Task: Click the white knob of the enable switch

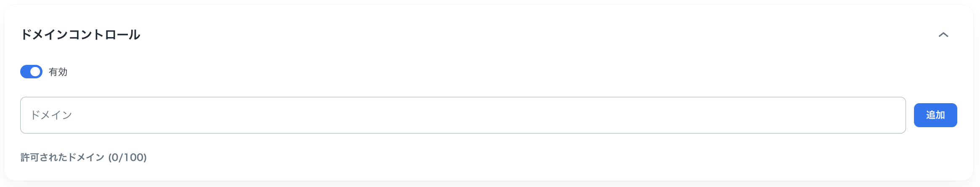Action: coord(36,72)
